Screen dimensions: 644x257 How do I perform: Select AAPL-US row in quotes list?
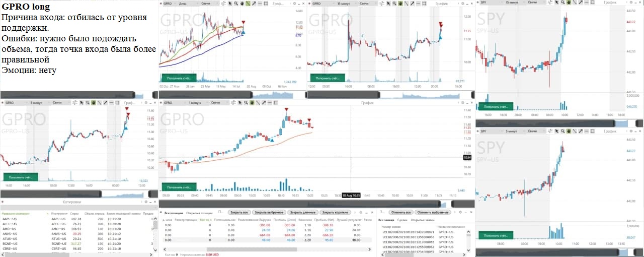pyautogui.click(x=78, y=219)
